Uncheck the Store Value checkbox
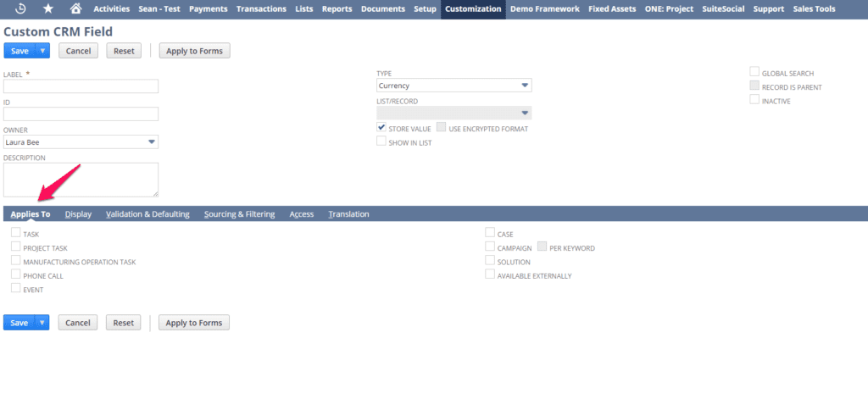 (381, 128)
